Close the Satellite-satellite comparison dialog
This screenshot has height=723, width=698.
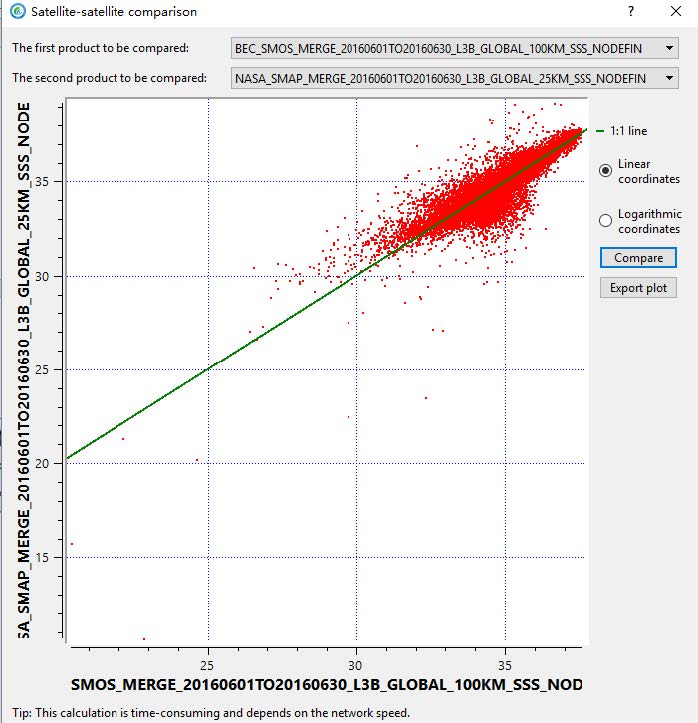[x=676, y=11]
